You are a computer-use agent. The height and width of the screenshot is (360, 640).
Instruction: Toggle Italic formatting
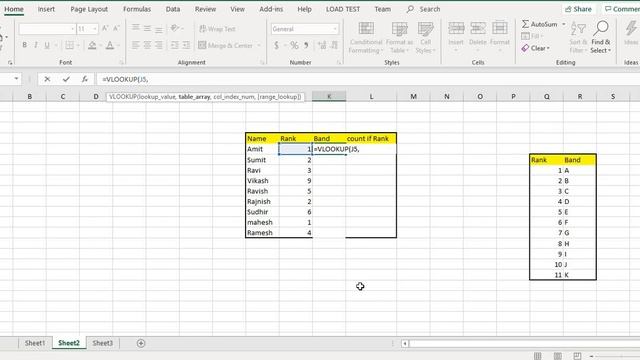click(x=36, y=45)
